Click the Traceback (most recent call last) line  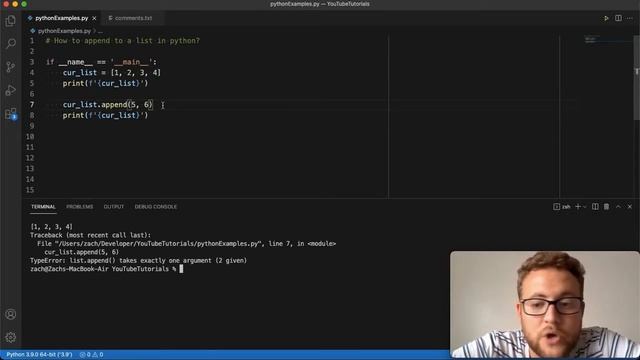click(x=90, y=235)
